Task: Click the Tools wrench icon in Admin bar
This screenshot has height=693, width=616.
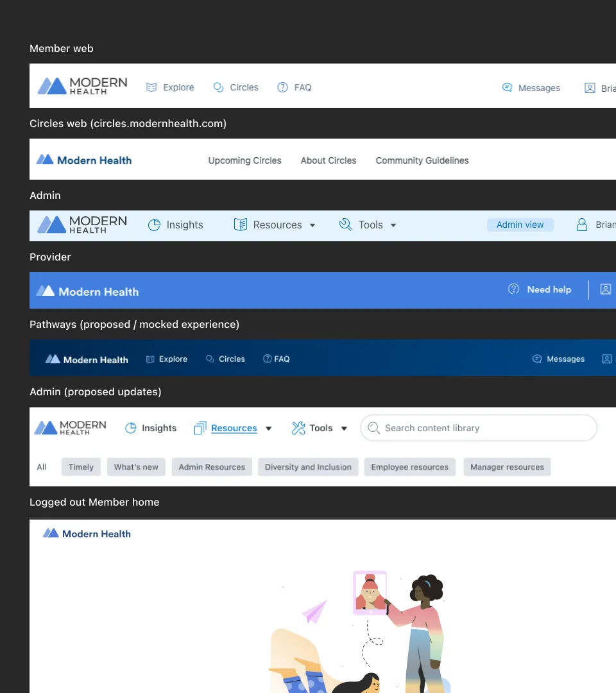Action: (x=346, y=225)
